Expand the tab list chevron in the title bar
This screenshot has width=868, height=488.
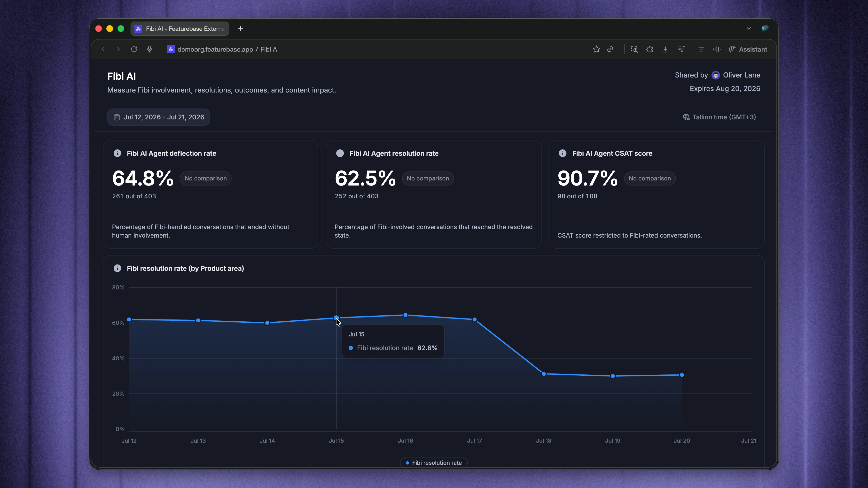[x=748, y=29]
